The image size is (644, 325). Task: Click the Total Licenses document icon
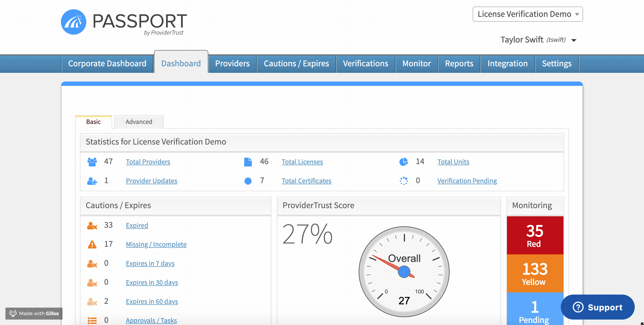pos(248,162)
